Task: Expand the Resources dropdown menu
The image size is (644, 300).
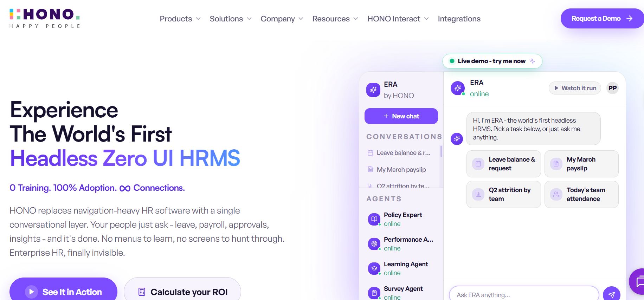Action: (335, 19)
